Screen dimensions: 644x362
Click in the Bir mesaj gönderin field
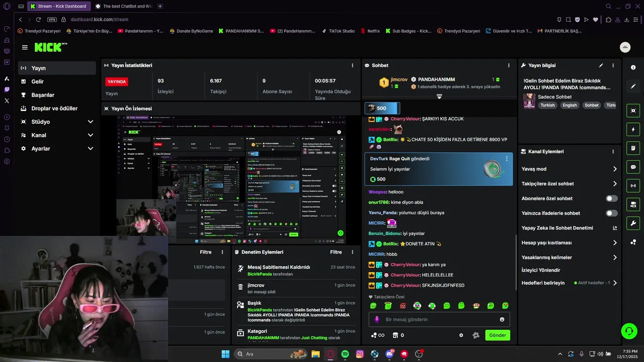pos(439,319)
